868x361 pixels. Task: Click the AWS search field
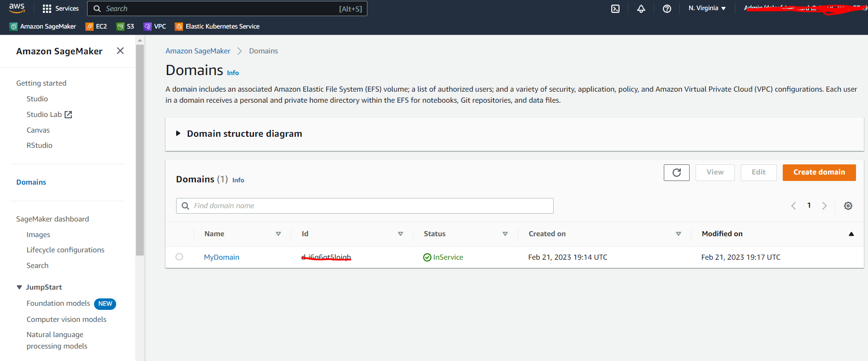click(x=227, y=9)
